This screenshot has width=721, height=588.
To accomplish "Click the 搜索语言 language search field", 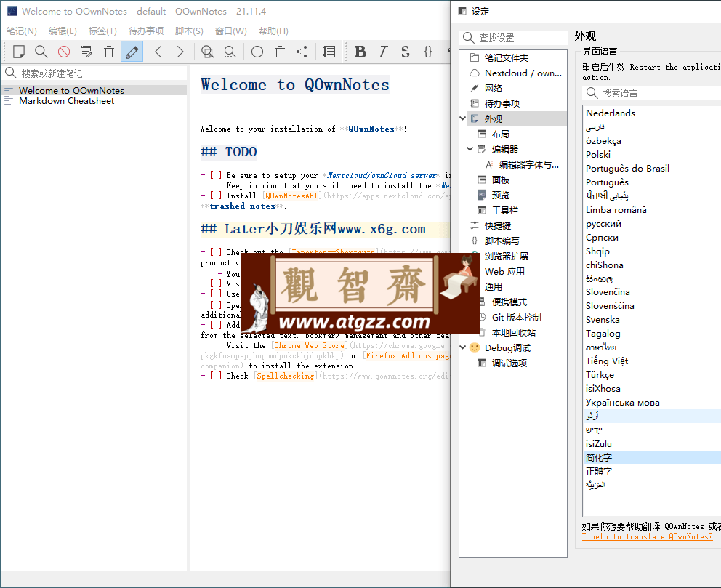I will click(651, 93).
